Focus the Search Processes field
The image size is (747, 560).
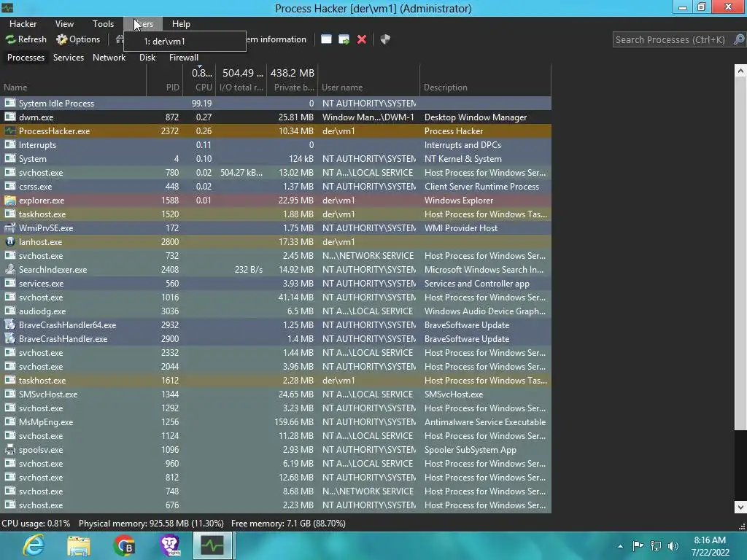click(672, 39)
